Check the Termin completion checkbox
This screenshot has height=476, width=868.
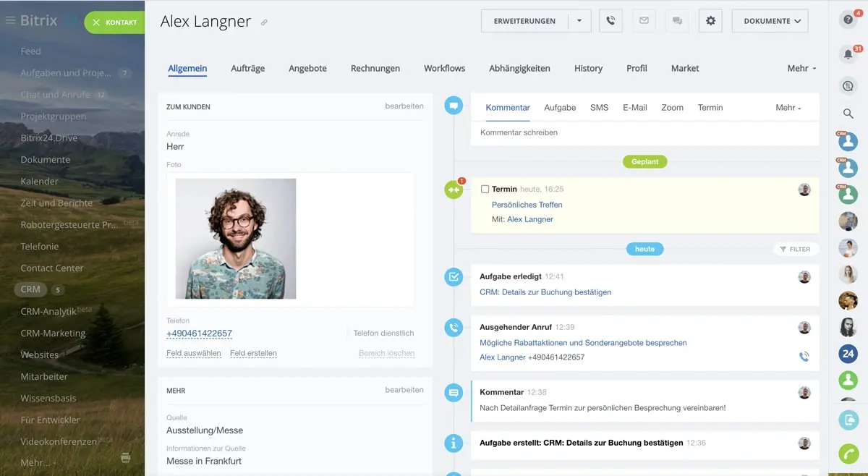pos(485,189)
